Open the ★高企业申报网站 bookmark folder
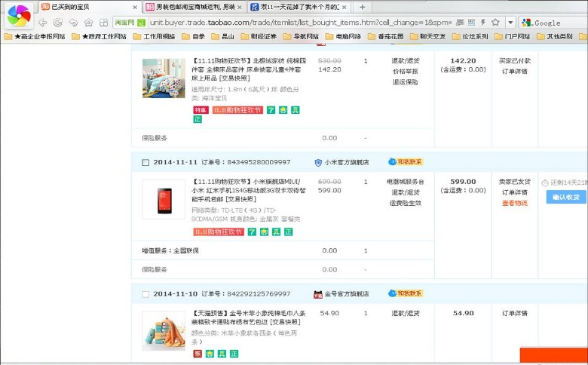Screen dimensions: 588x365 point(35,36)
